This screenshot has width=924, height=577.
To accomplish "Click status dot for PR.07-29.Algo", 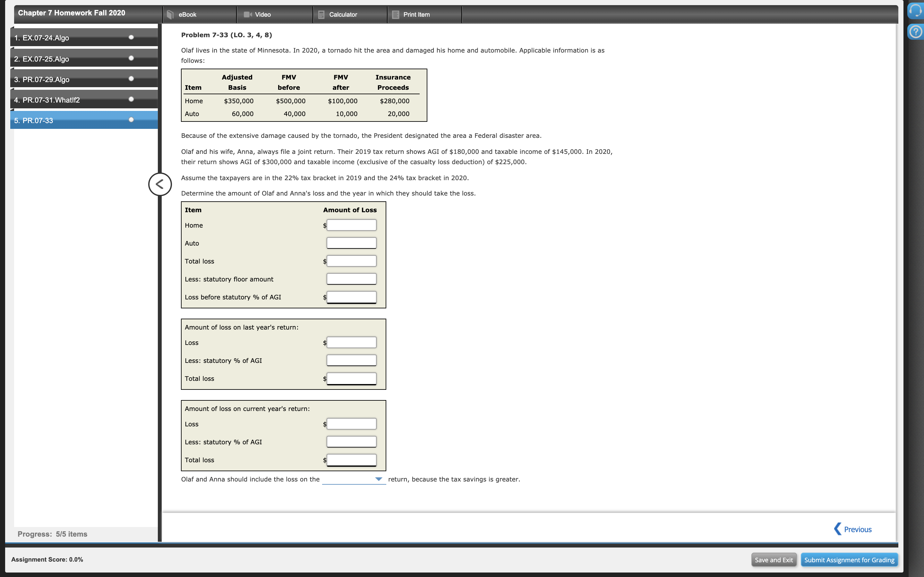I will pos(131,79).
